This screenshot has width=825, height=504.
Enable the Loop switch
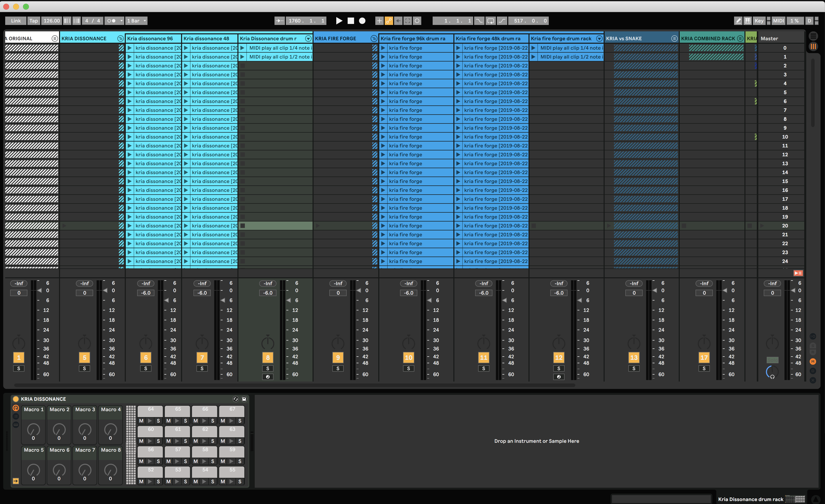tap(490, 21)
